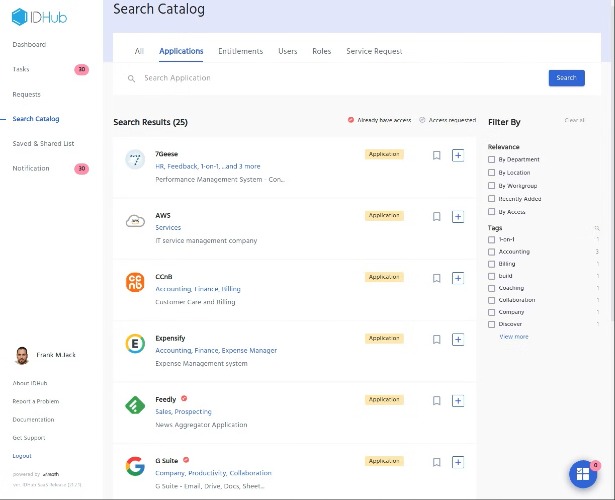Tick the Discover tag checkbox

[x=491, y=324]
